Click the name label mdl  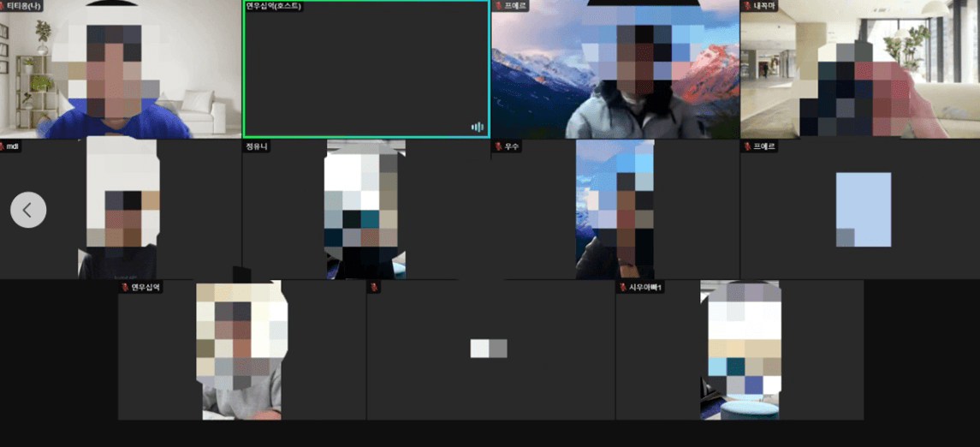click(13, 146)
